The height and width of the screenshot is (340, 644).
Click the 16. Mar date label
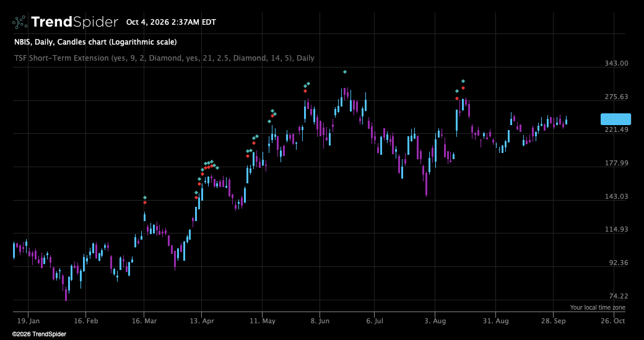(x=144, y=321)
